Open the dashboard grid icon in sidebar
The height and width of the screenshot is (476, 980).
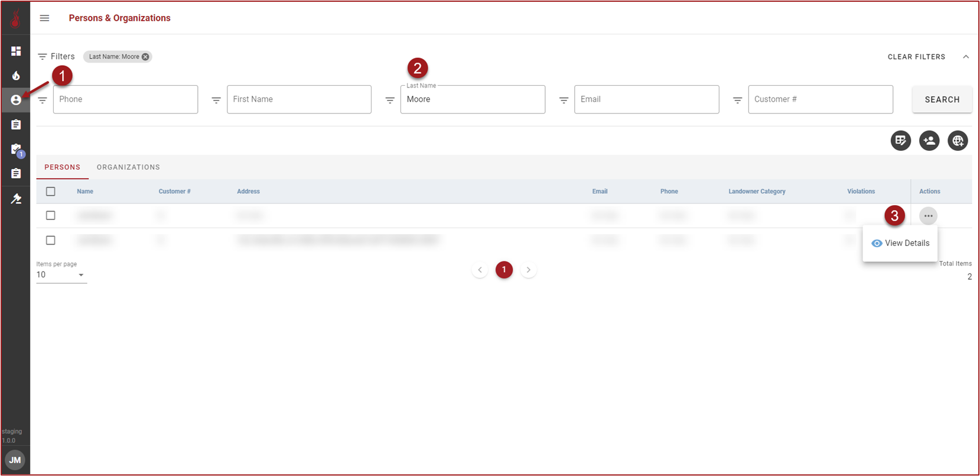[16, 51]
